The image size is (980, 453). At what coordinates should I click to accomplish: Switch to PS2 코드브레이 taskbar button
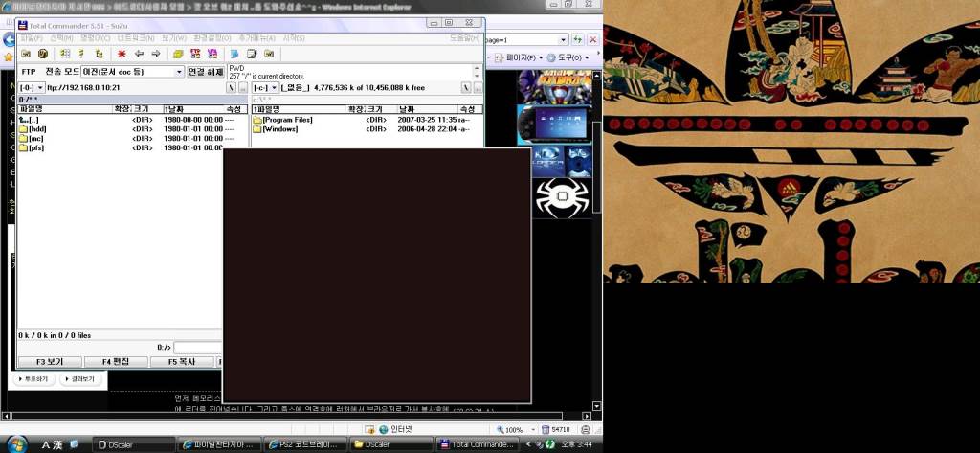305,444
